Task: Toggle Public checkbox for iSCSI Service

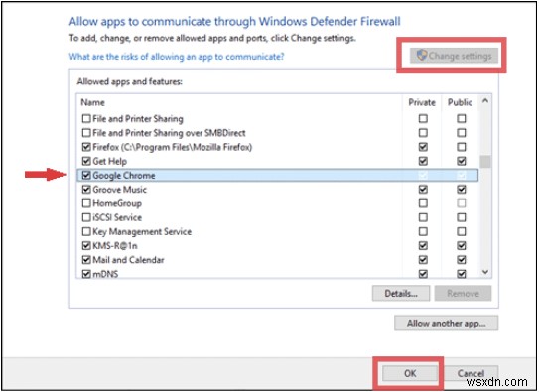Action: pyautogui.click(x=462, y=217)
